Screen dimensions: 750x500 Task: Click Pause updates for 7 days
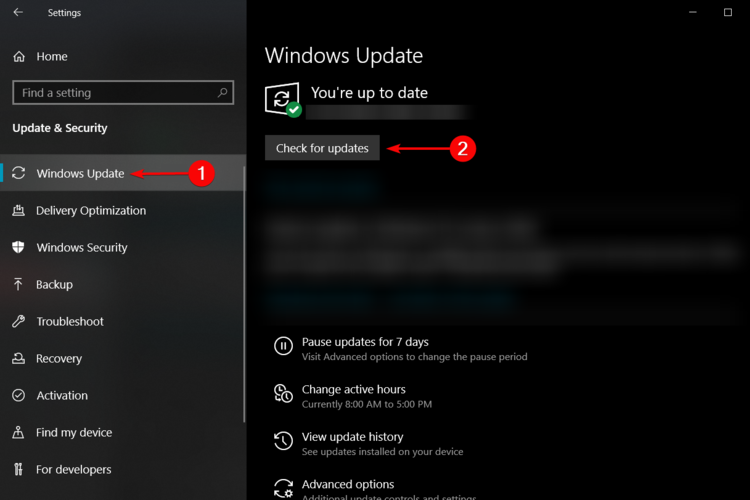coord(365,342)
